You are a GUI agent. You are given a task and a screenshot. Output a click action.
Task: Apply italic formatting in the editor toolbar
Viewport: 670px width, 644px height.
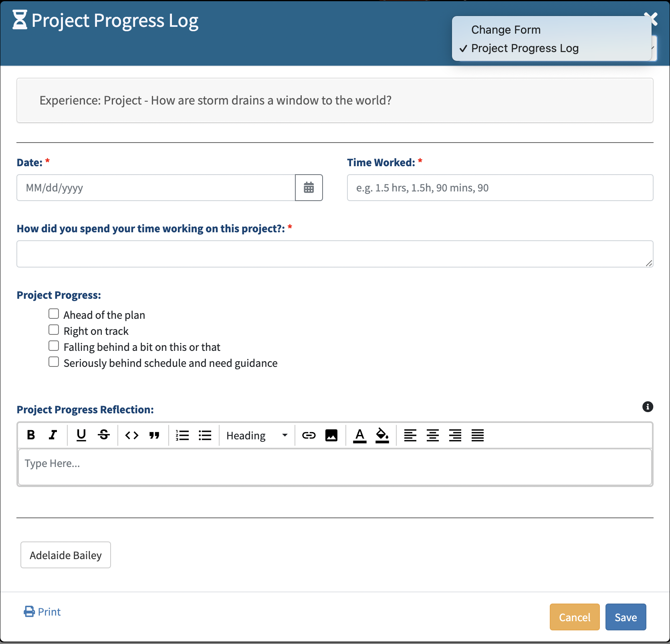53,435
